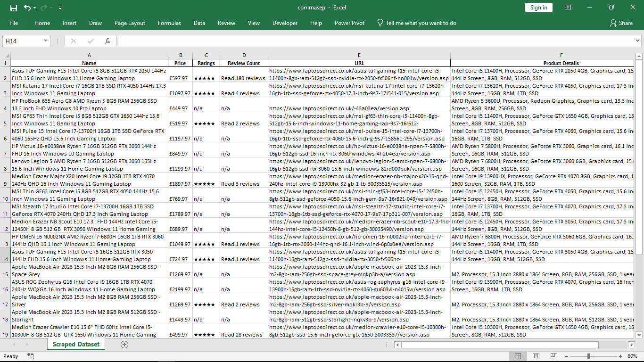644x362 pixels.
Task: Switch to Page Layout view in the status bar
Action: point(536,356)
